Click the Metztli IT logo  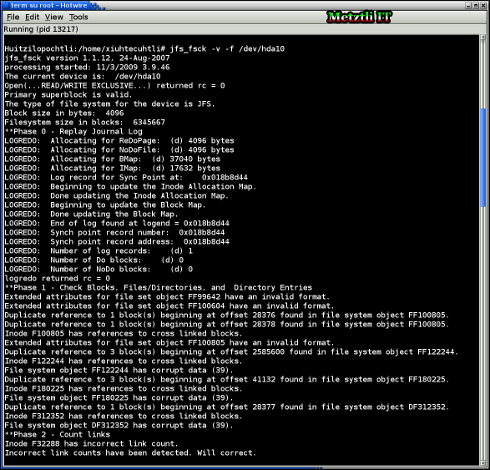click(359, 17)
